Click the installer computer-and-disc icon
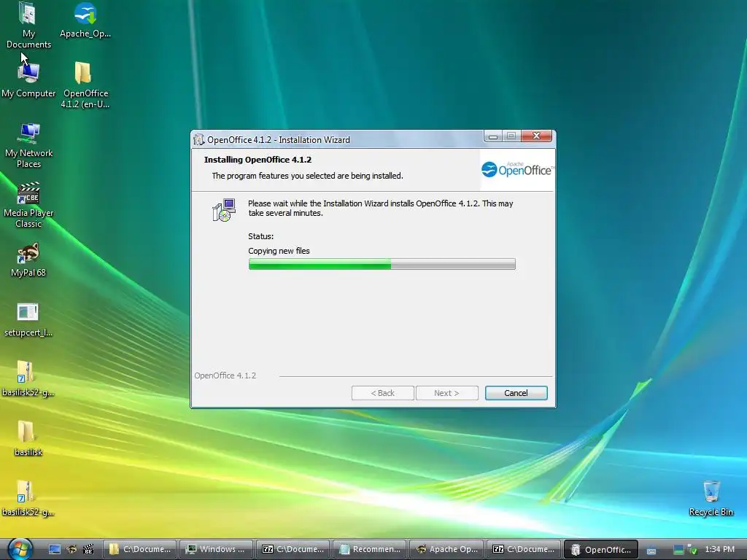747x560 pixels. click(224, 210)
